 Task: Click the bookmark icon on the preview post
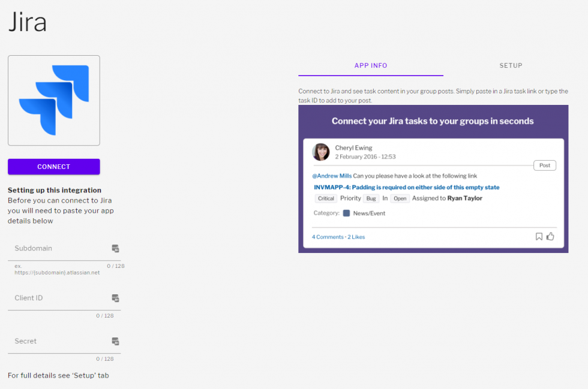click(x=539, y=236)
